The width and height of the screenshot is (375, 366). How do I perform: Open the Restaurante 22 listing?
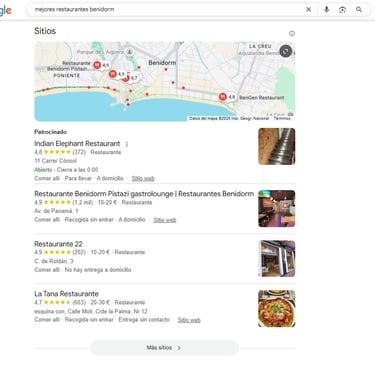click(x=58, y=244)
